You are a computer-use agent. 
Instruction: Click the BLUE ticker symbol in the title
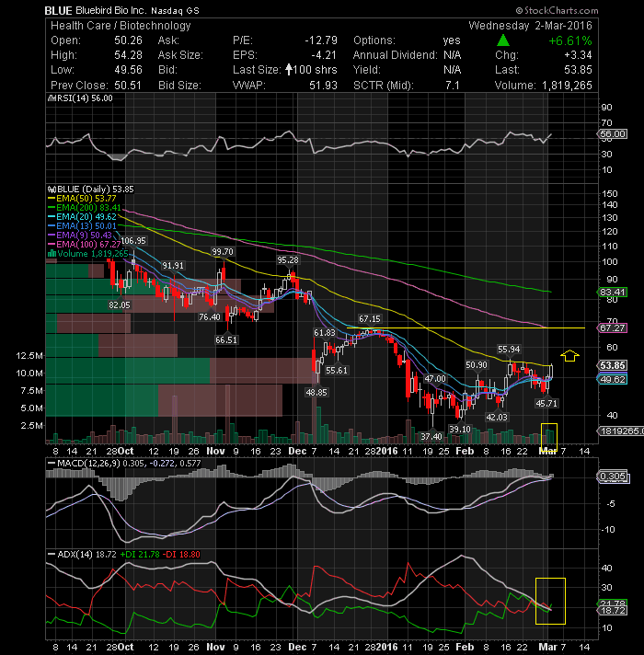(x=58, y=11)
